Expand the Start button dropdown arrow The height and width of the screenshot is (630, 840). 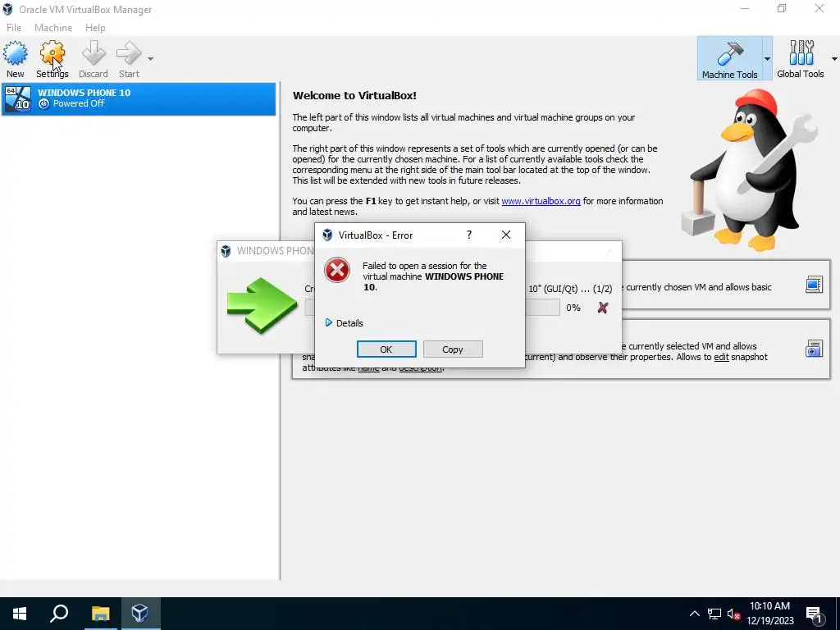pyautogui.click(x=151, y=59)
